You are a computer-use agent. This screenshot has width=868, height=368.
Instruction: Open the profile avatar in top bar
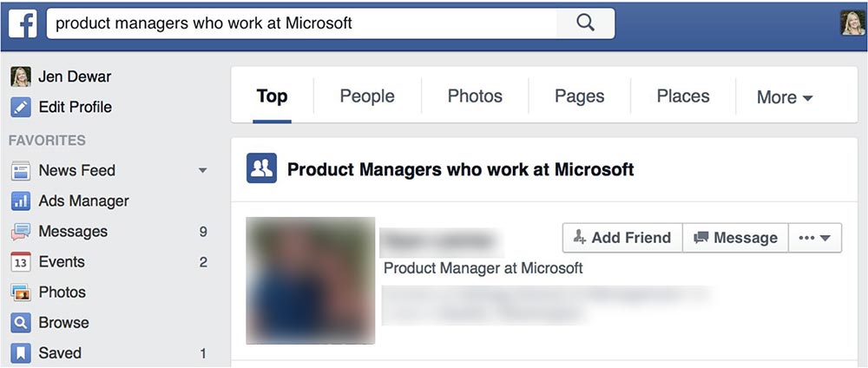point(853,23)
